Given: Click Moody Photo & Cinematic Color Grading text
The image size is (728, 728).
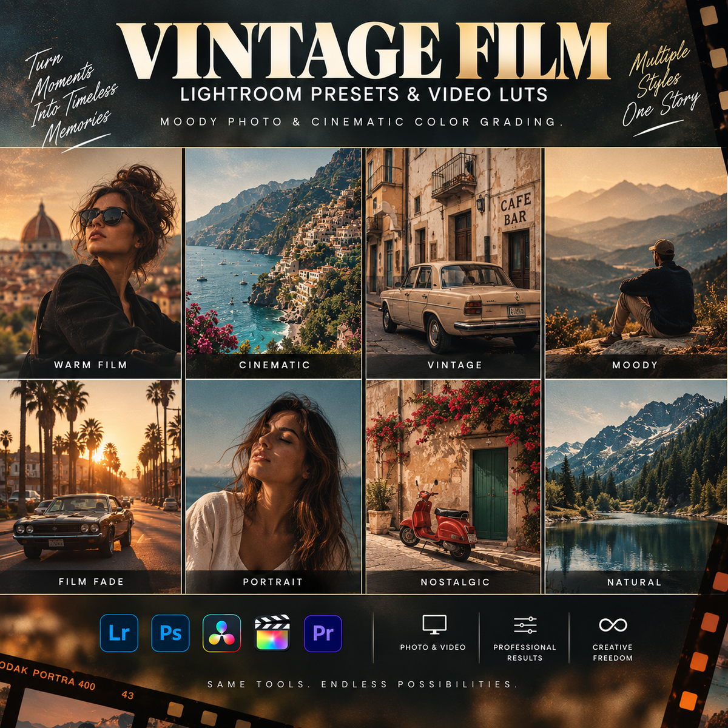Looking at the screenshot, I should point(362,122).
